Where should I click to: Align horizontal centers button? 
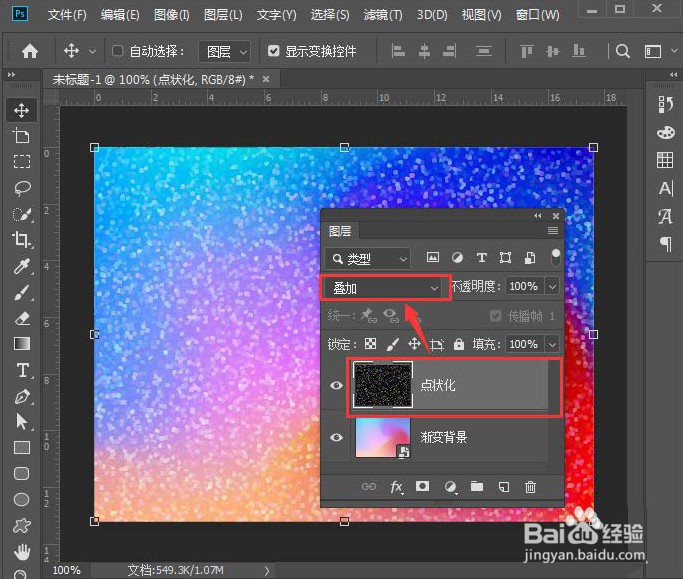tap(424, 51)
